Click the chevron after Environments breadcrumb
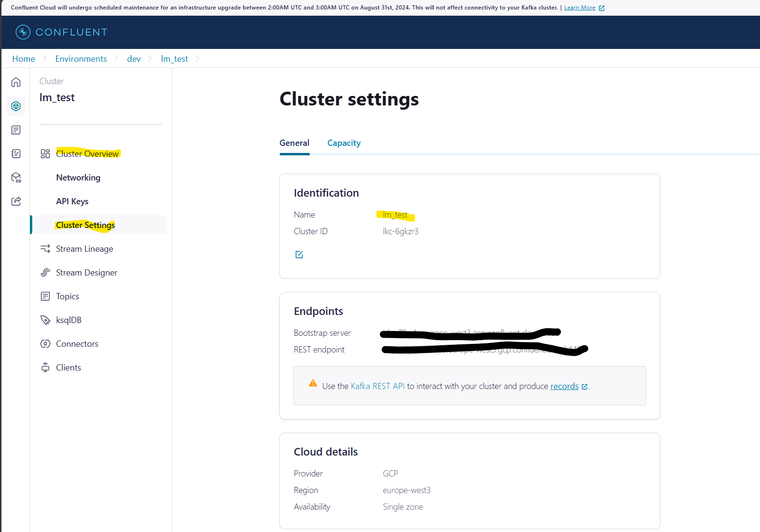The width and height of the screenshot is (760, 532). click(116, 58)
